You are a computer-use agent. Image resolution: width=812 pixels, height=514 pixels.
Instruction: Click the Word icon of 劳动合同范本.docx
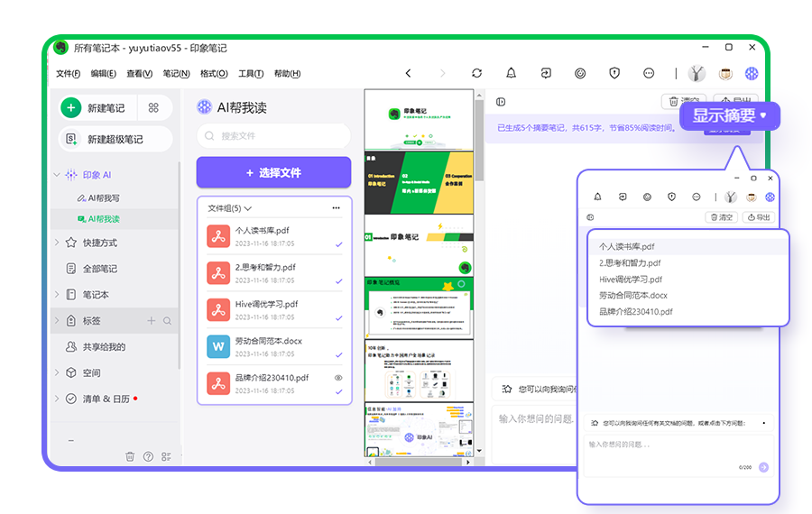(x=218, y=347)
